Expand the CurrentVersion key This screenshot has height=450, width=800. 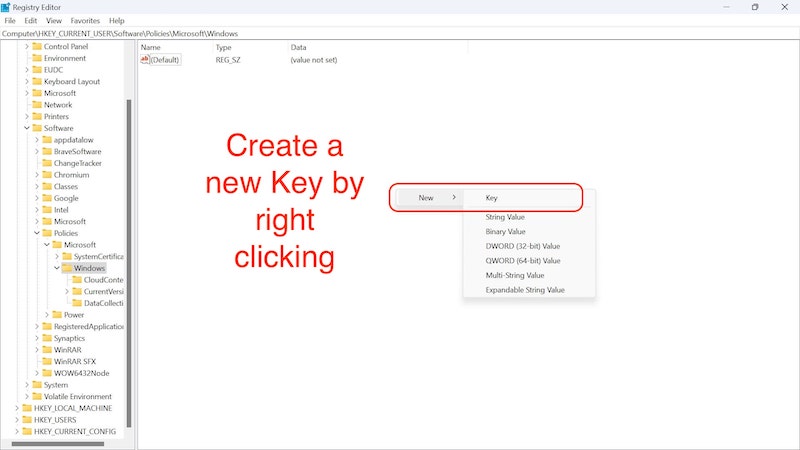pyautogui.click(x=67, y=291)
